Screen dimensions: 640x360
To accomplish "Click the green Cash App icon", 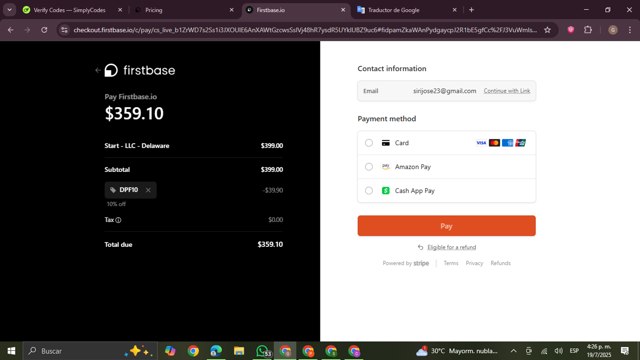I will 386,191.
